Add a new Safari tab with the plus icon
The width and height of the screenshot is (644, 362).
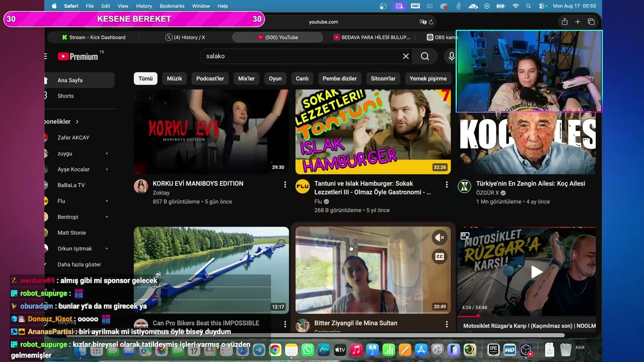[x=578, y=22]
